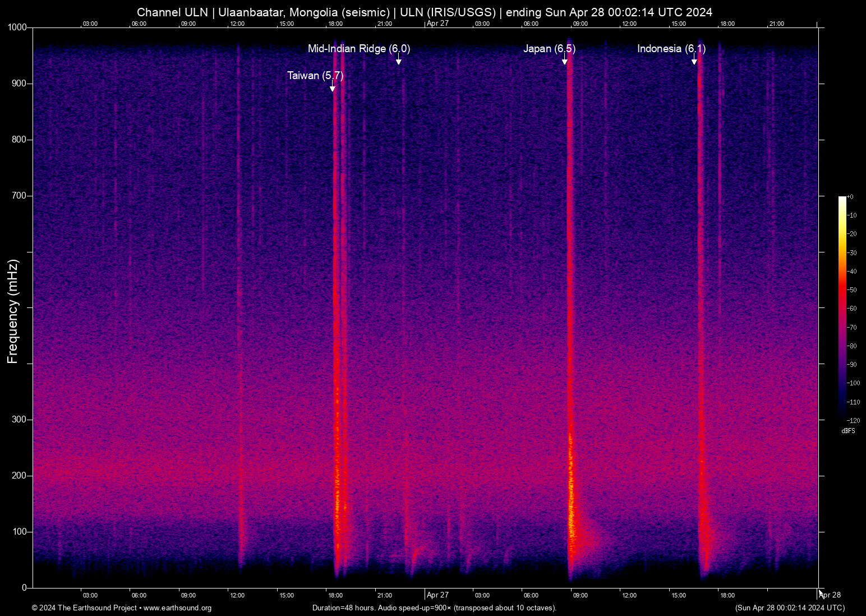Screen dimensions: 866x616
Task: Click the Apr 27 date label below the spectrogram
Action: pos(437,595)
